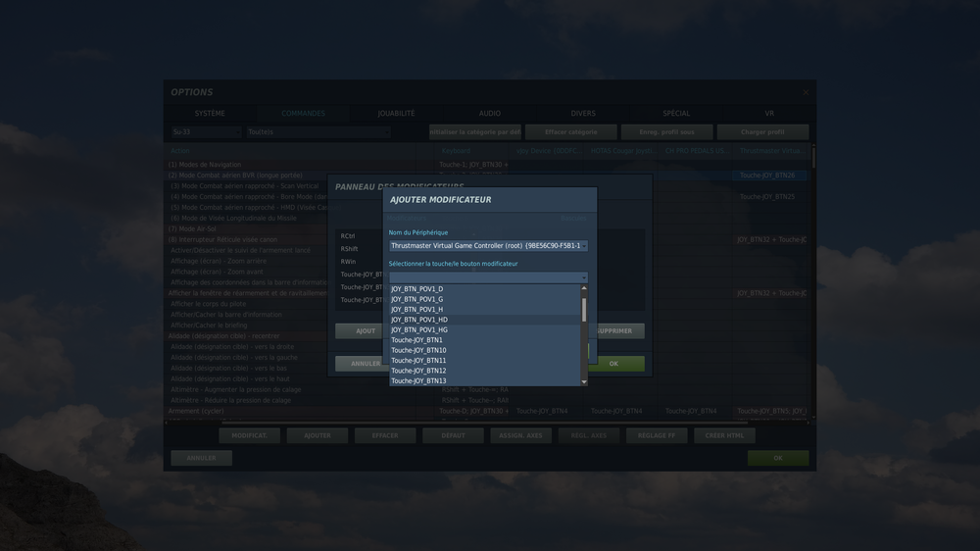
Task: Click ANNULER at Options window bottom
Action: click(x=201, y=458)
